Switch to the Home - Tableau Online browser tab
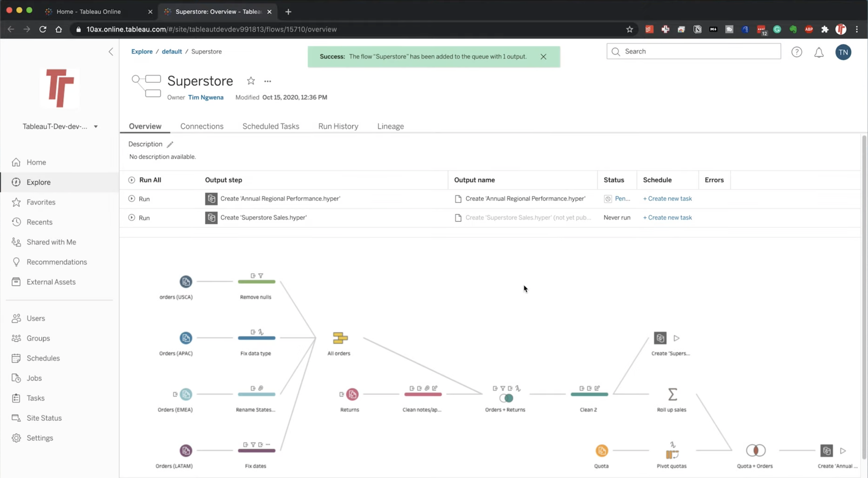This screenshot has width=868, height=478. 99,11
